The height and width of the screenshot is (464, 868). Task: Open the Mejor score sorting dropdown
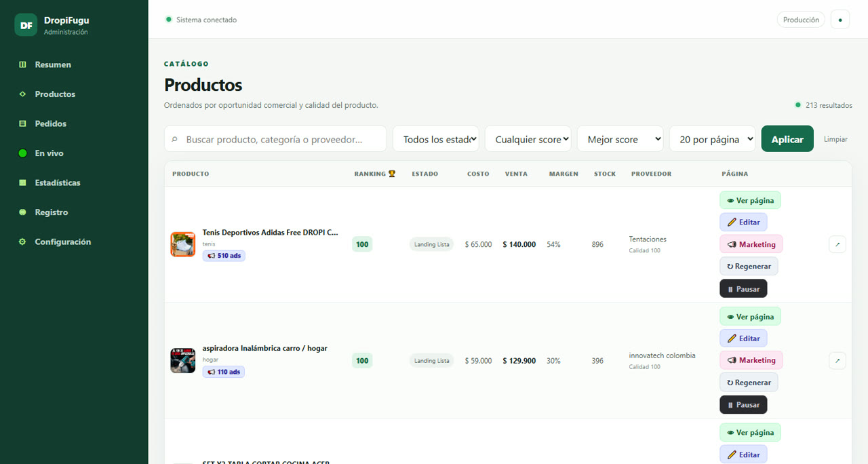click(620, 139)
